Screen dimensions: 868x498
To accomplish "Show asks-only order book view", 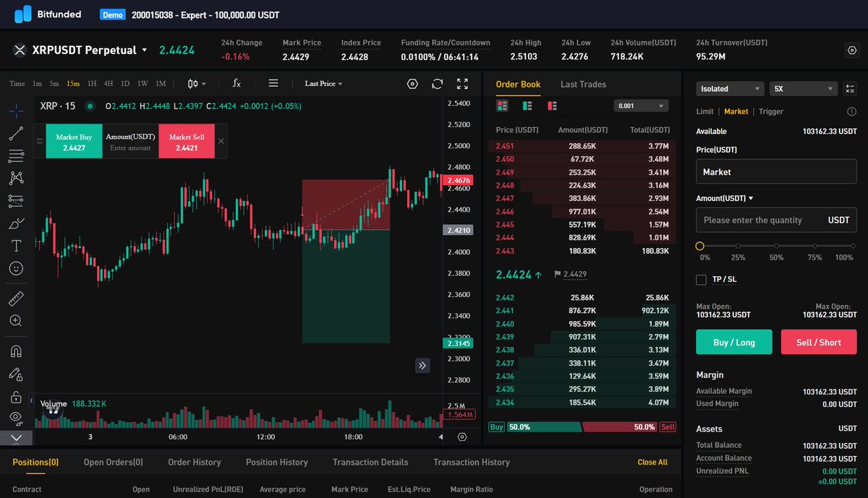I will click(x=552, y=106).
